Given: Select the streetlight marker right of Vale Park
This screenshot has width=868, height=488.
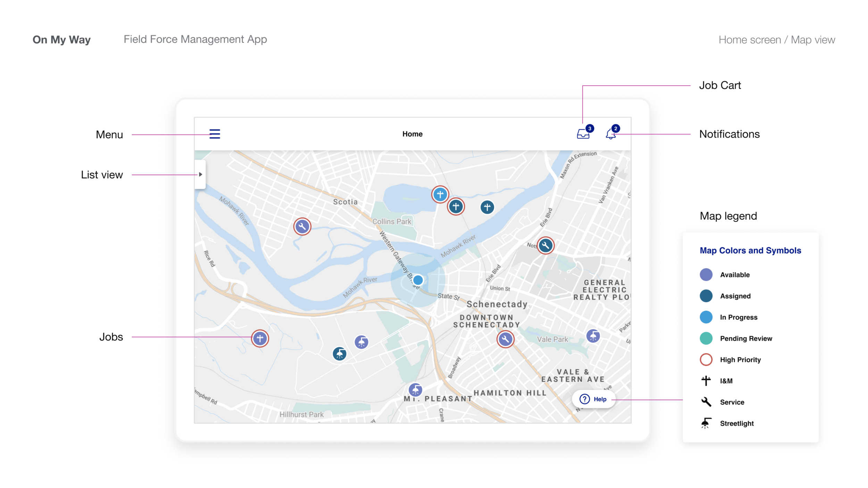Looking at the screenshot, I should coord(593,336).
